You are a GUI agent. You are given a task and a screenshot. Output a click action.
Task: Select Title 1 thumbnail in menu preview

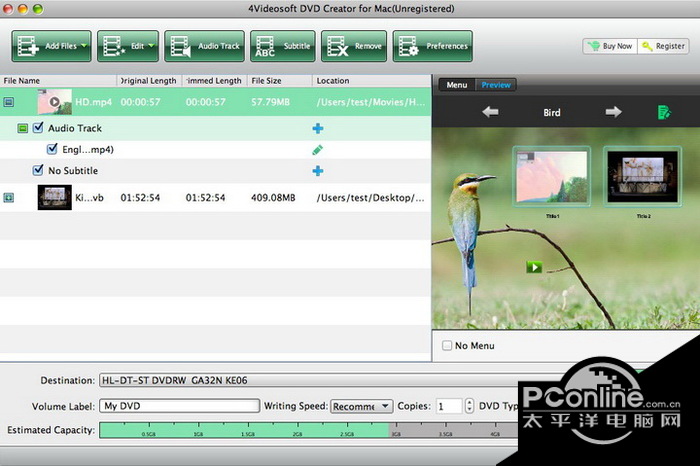tap(552, 177)
